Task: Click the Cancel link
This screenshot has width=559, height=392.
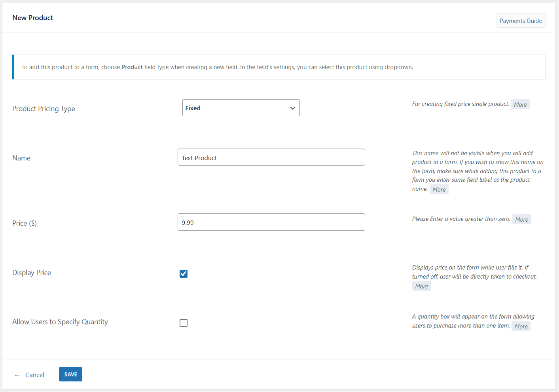Action: [x=35, y=375]
